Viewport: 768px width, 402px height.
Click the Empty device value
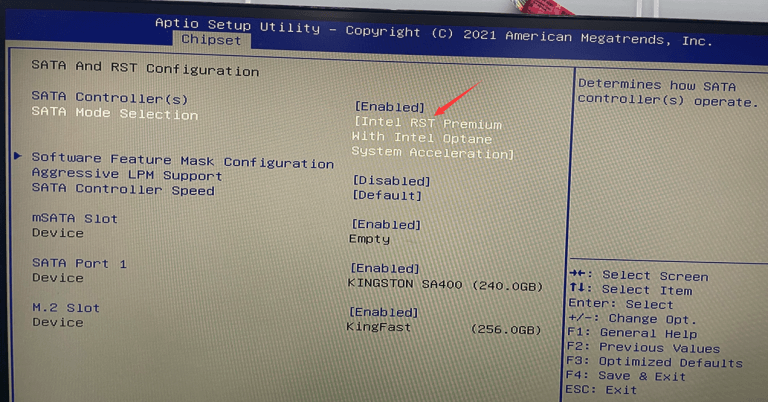[x=369, y=239]
